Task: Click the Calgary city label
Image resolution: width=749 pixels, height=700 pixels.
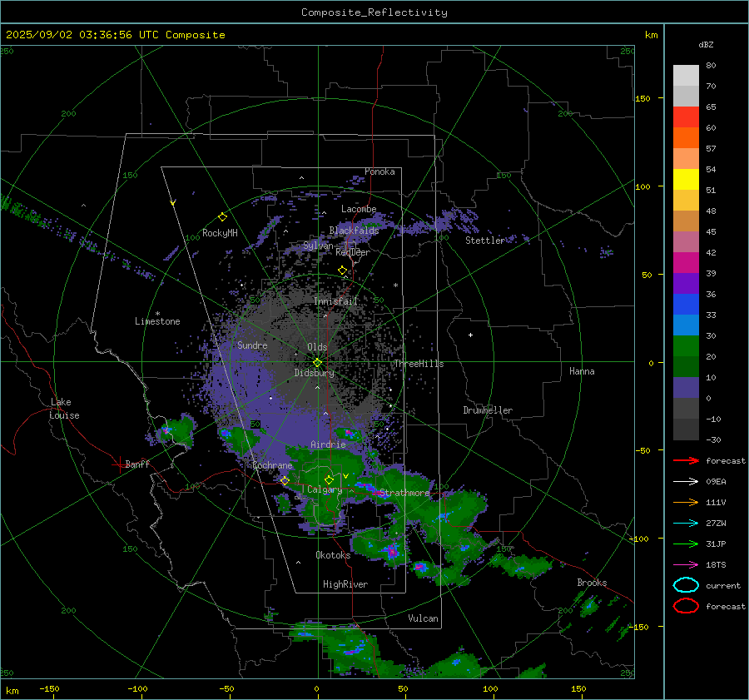Action: (325, 489)
